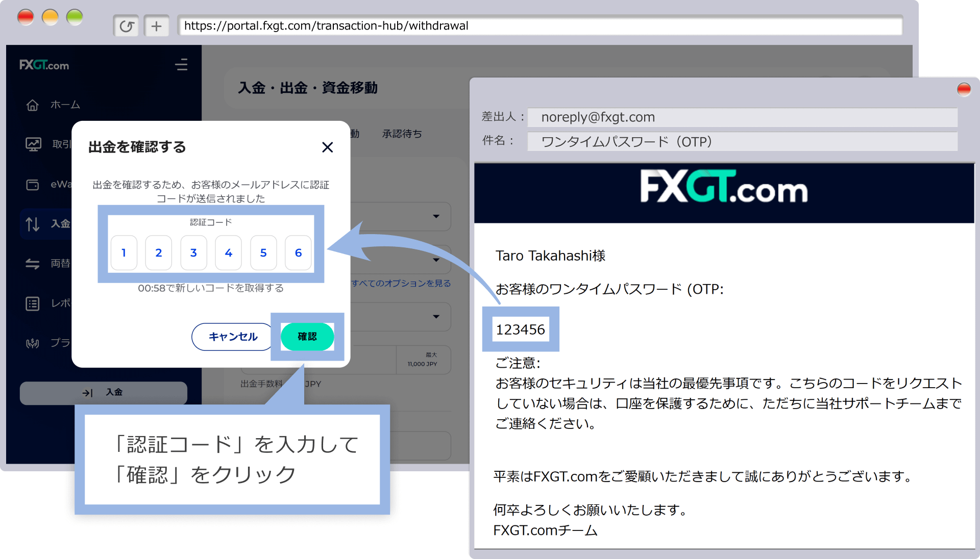The height and width of the screenshot is (559, 980).
Task: Click the 入金 button at sidebar bottom
Action: (104, 392)
